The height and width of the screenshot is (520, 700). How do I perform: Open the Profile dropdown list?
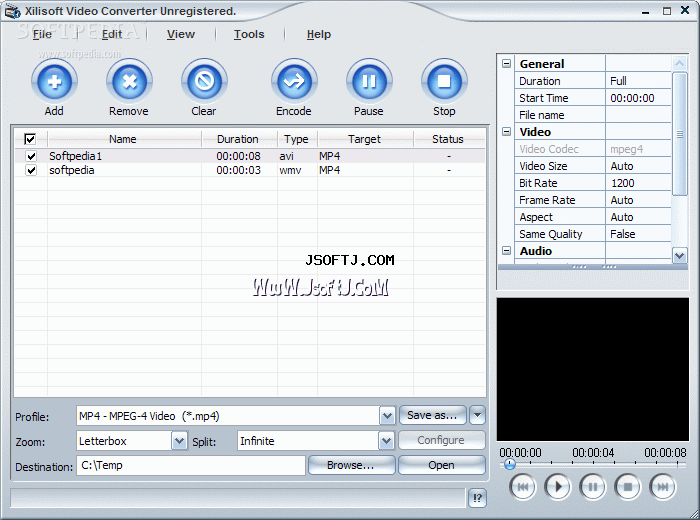[387, 416]
